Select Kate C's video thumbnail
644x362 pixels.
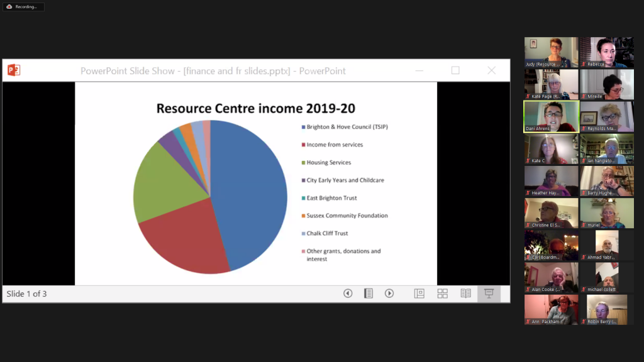point(551,148)
